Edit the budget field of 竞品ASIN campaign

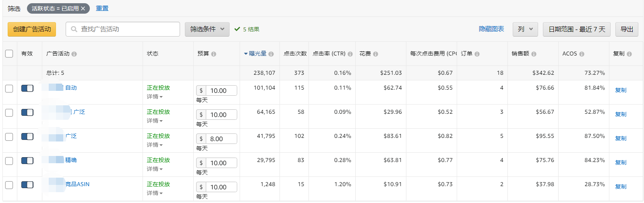221,187
